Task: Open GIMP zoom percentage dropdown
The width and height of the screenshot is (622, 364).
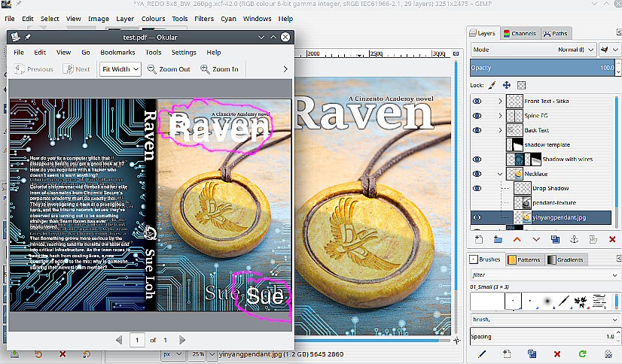Action: click(x=212, y=353)
